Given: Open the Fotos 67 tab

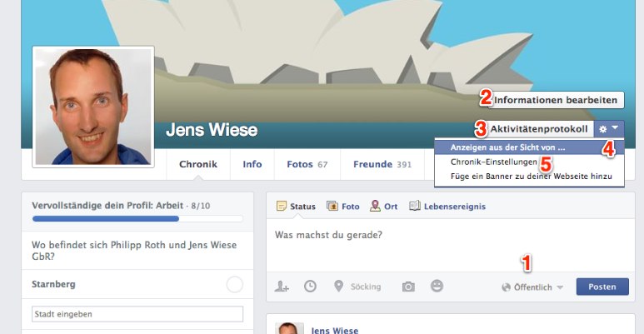Looking at the screenshot, I should 307,164.
